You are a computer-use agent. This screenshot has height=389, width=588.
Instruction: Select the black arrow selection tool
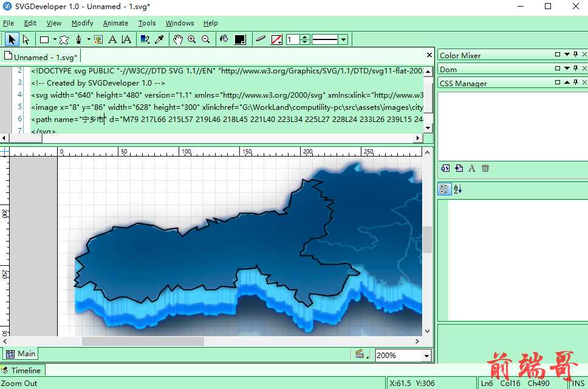coord(12,39)
